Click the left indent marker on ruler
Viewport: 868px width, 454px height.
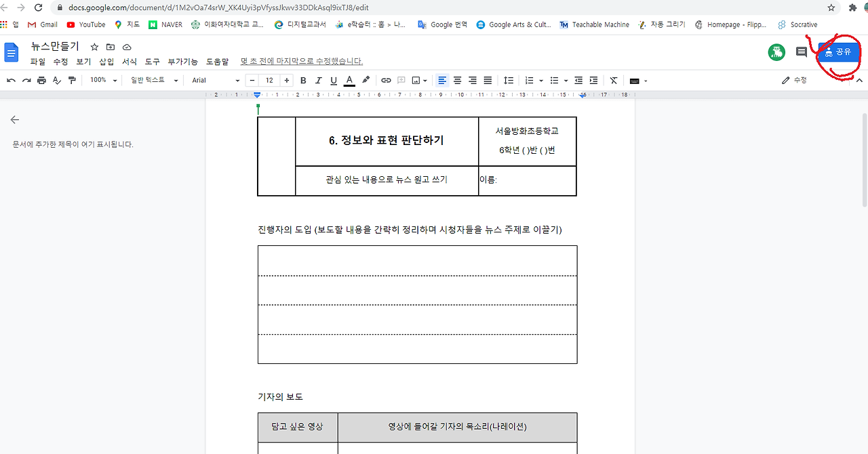point(258,96)
